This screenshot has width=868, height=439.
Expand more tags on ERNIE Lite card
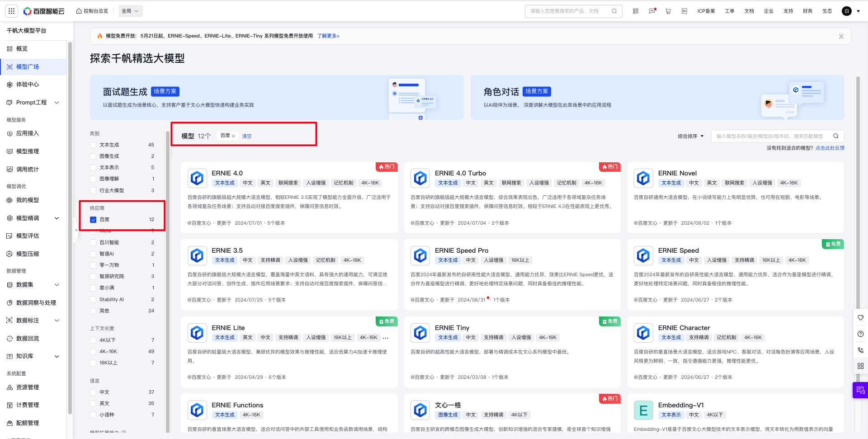point(386,338)
